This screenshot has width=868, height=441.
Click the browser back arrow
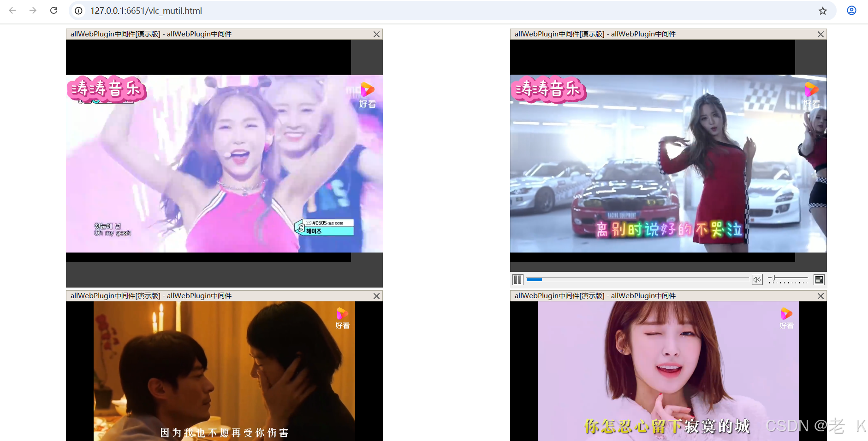[12, 11]
